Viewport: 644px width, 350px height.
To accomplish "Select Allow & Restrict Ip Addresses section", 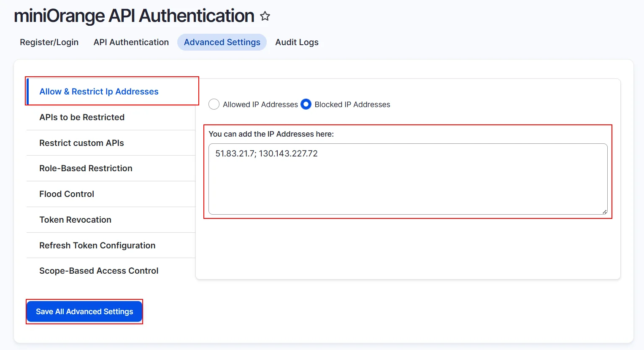I will pyautogui.click(x=99, y=91).
